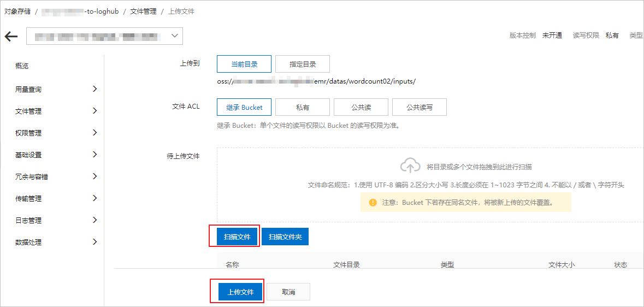Expand 日志管理 sidebar chevron
This screenshot has width=644, height=307.
coord(95,220)
